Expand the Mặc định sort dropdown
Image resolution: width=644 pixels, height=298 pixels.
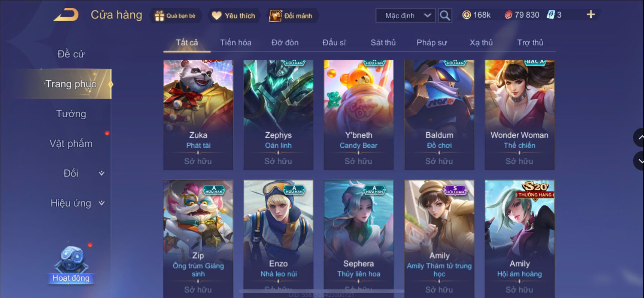tap(405, 16)
